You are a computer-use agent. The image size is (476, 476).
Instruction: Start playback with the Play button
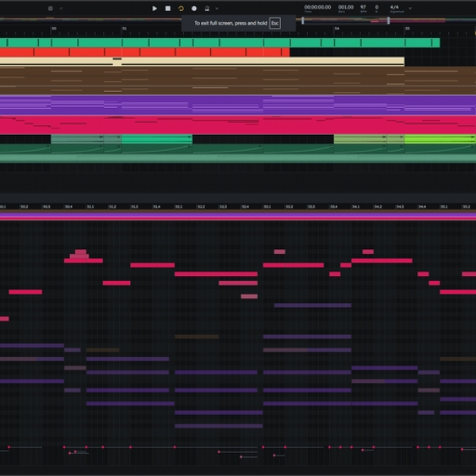[x=155, y=9]
